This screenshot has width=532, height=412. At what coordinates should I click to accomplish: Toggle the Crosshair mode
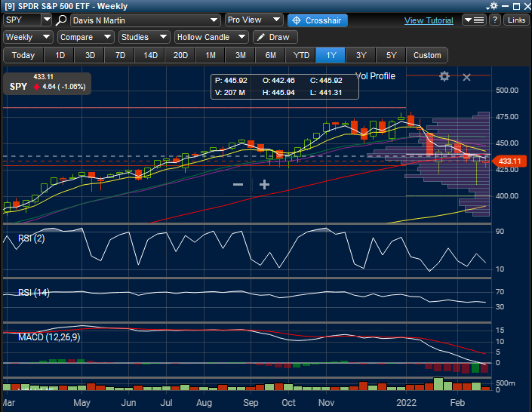(317, 20)
